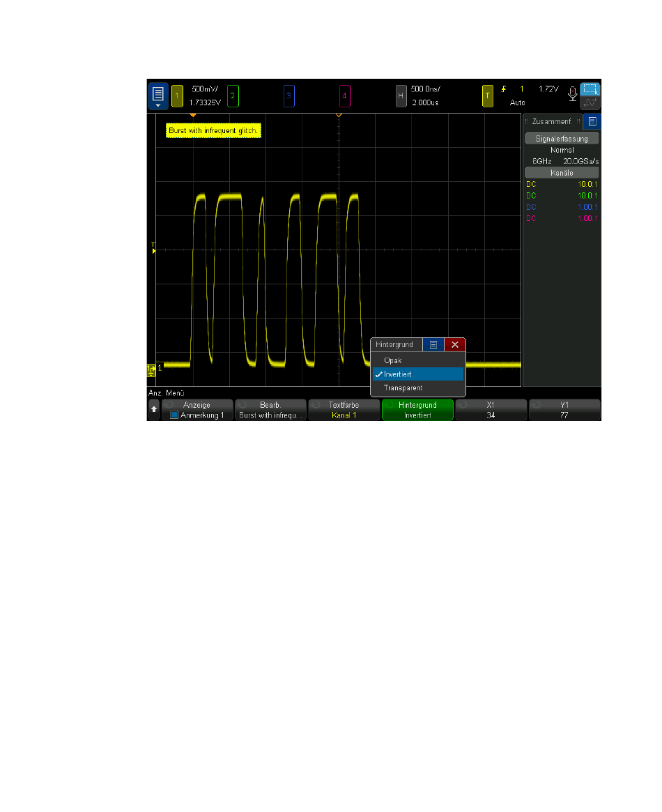
Task: Go back using the up arrow softkey
Action: tap(154, 410)
